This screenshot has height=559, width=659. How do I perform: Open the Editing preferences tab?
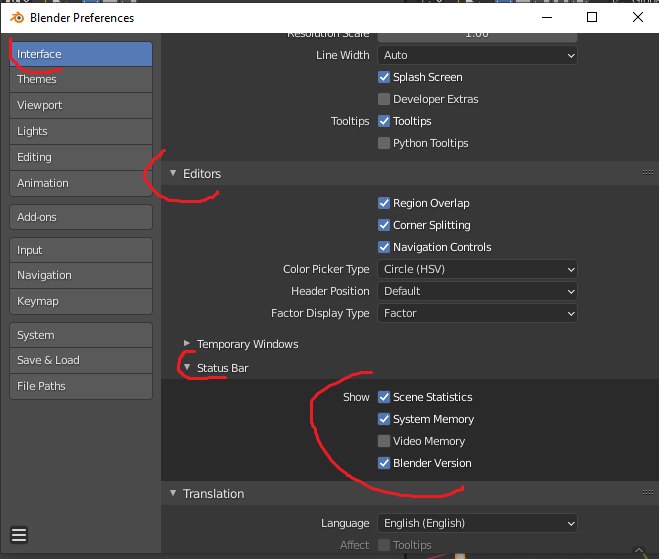[81, 157]
